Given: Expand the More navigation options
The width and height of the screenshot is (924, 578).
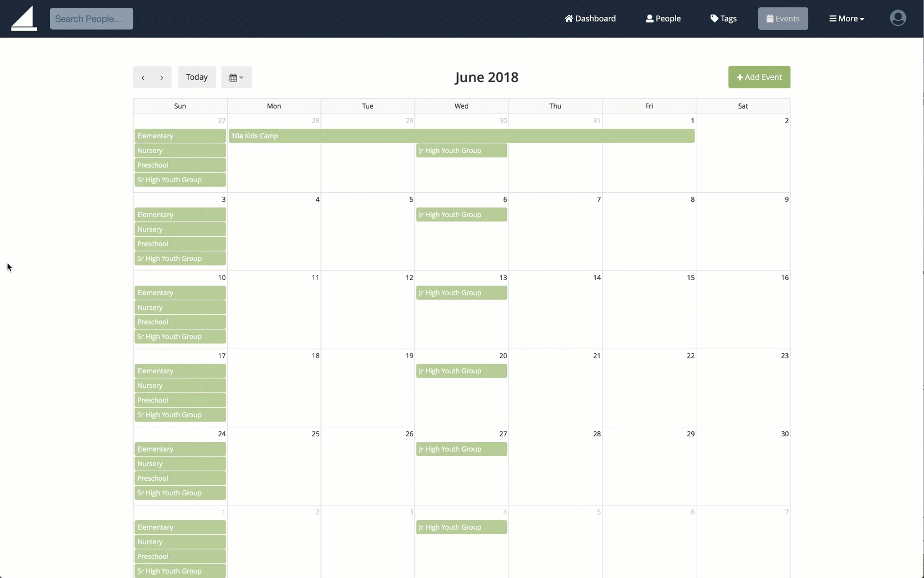Looking at the screenshot, I should [846, 18].
